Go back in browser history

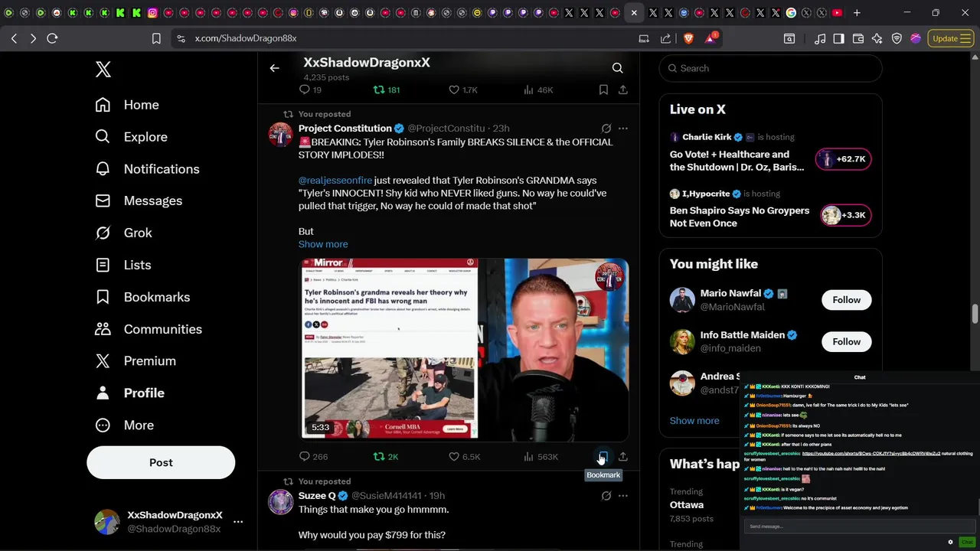[14, 38]
